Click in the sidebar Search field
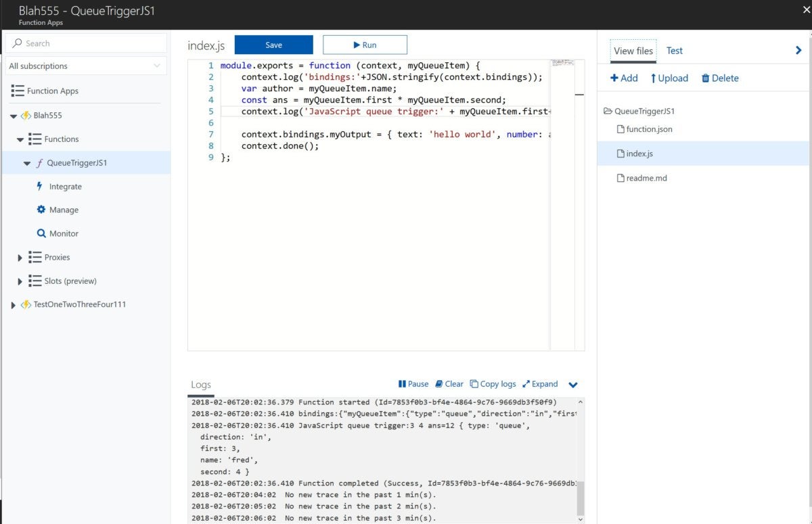This screenshot has height=524, width=812. click(x=85, y=43)
